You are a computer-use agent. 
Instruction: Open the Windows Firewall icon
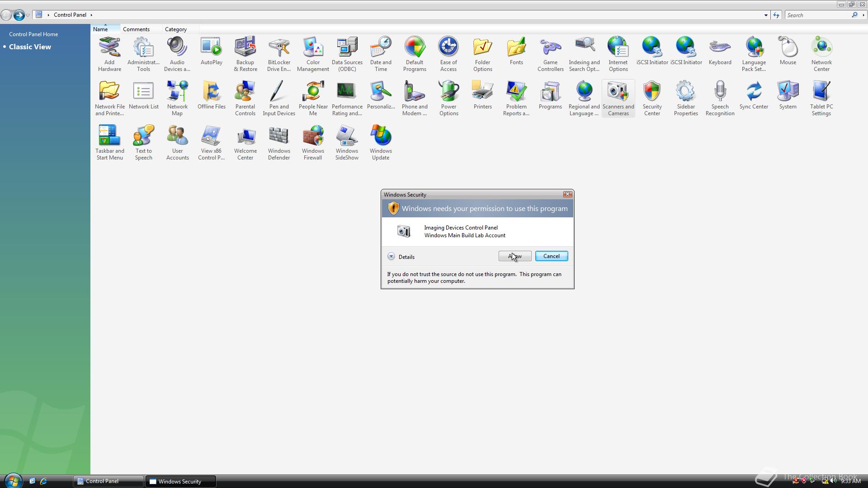coord(313,142)
